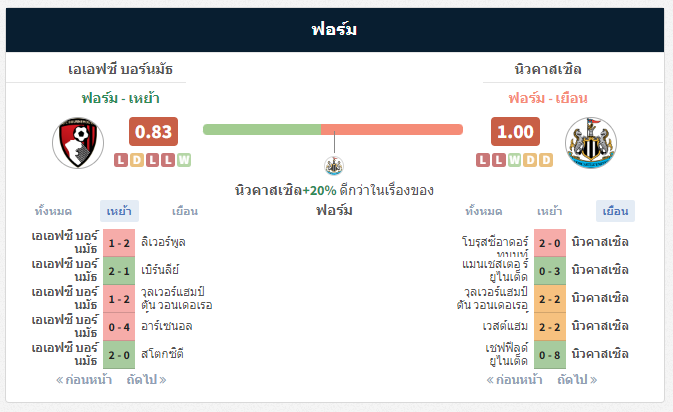The image size is (673, 412).
Task: Open the 0 - 4 Arsenal match score
Action: click(119, 327)
